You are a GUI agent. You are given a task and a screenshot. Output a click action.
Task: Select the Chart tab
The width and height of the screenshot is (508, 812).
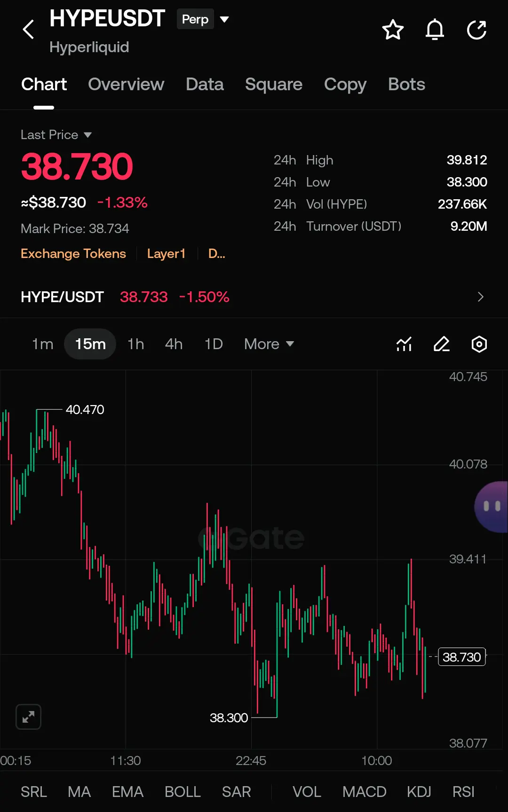click(44, 84)
